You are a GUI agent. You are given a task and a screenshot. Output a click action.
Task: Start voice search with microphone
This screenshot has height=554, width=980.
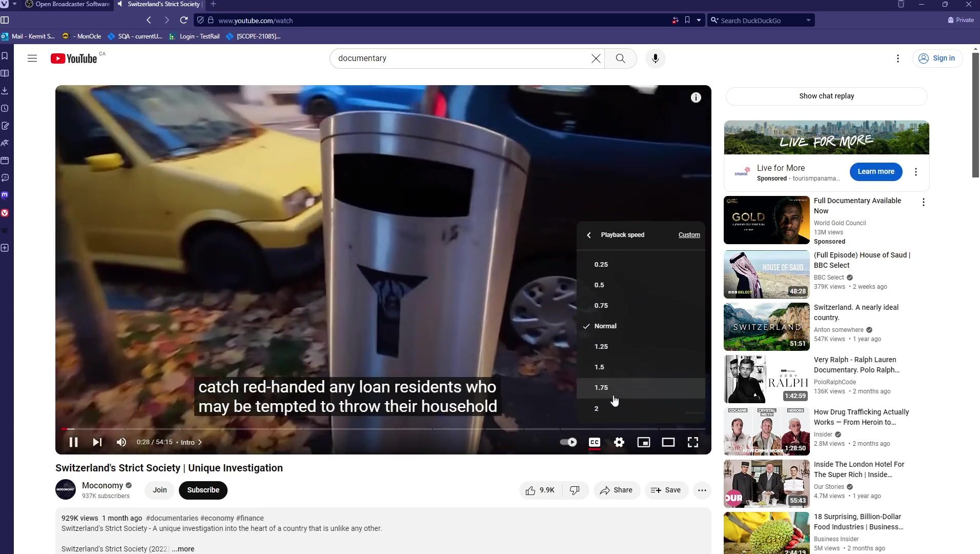[x=655, y=58]
